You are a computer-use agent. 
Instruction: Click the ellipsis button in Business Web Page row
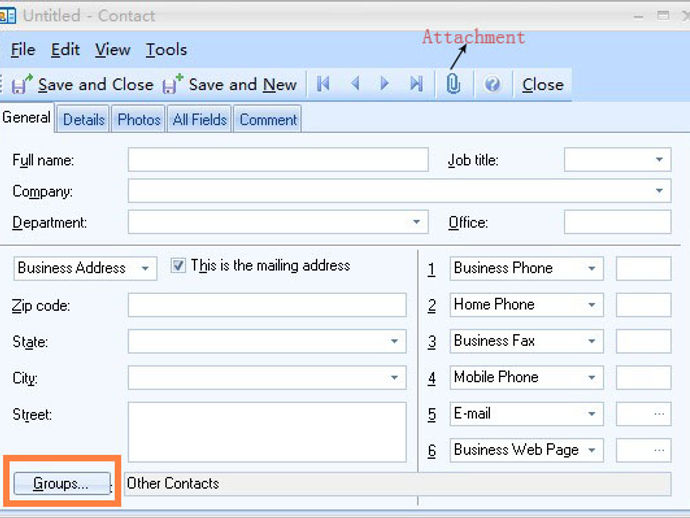point(659,450)
